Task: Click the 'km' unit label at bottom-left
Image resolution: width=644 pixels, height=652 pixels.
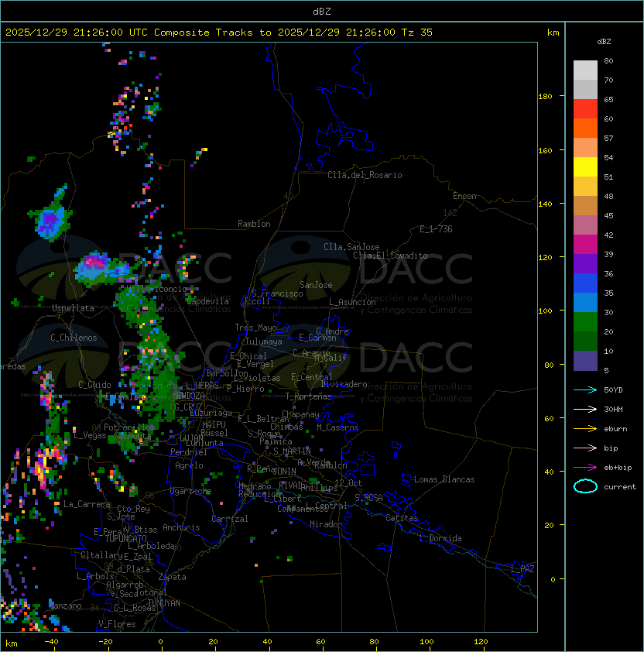Action: pyautogui.click(x=12, y=643)
